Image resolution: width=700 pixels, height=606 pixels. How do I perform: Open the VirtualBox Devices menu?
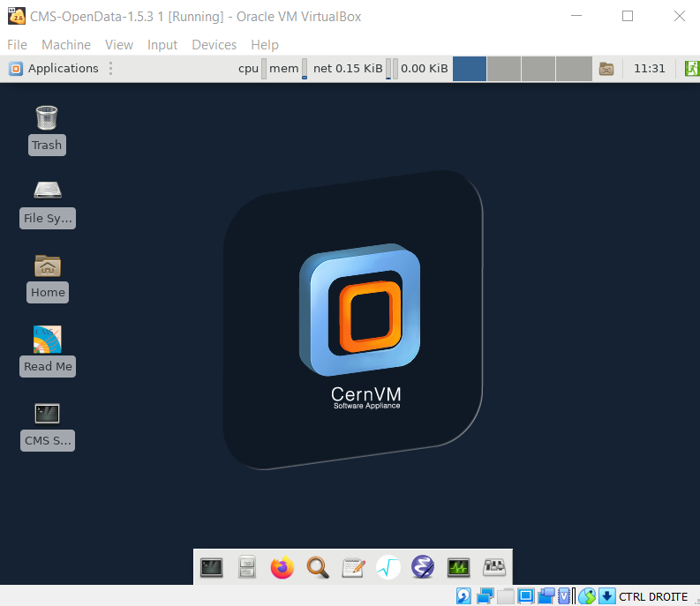[x=214, y=45]
